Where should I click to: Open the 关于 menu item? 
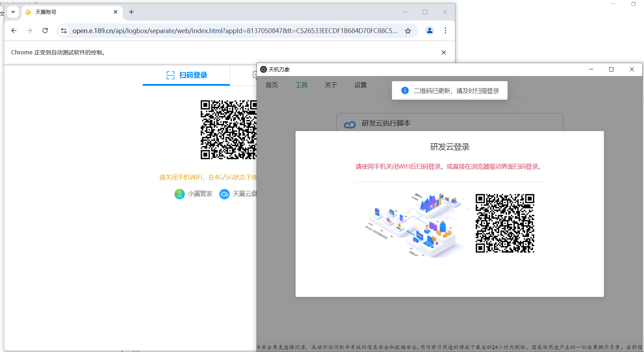click(x=331, y=85)
